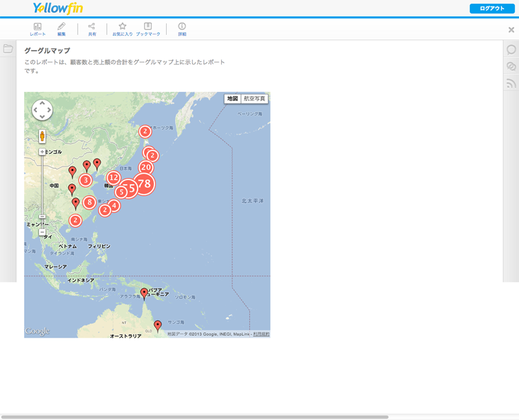Click the ログアウト button
The height and width of the screenshot is (420, 519).
492,8
